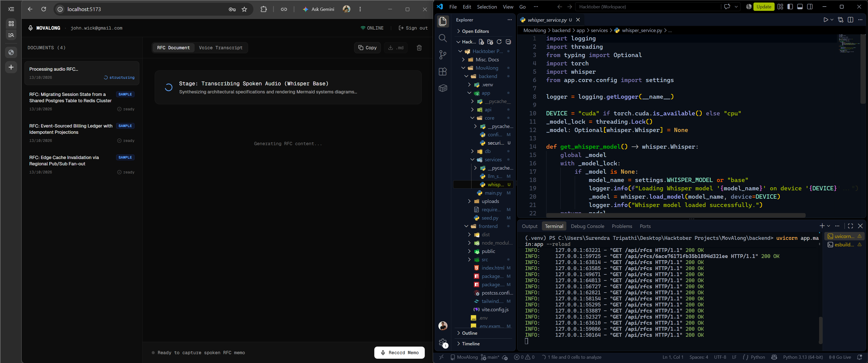Delete the document with trash icon

pos(419,48)
